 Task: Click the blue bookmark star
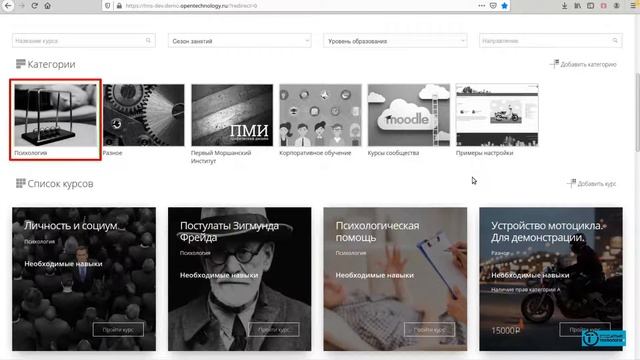504,6
